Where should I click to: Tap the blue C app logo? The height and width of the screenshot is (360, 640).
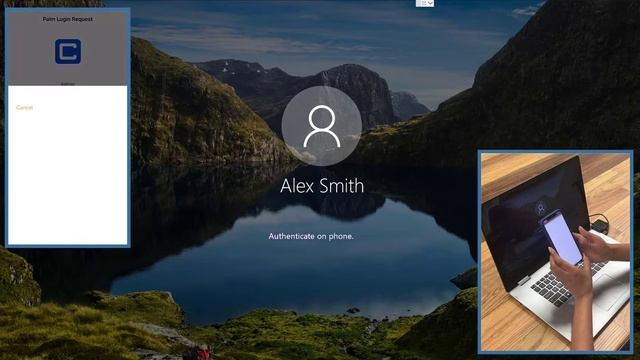(x=68, y=51)
